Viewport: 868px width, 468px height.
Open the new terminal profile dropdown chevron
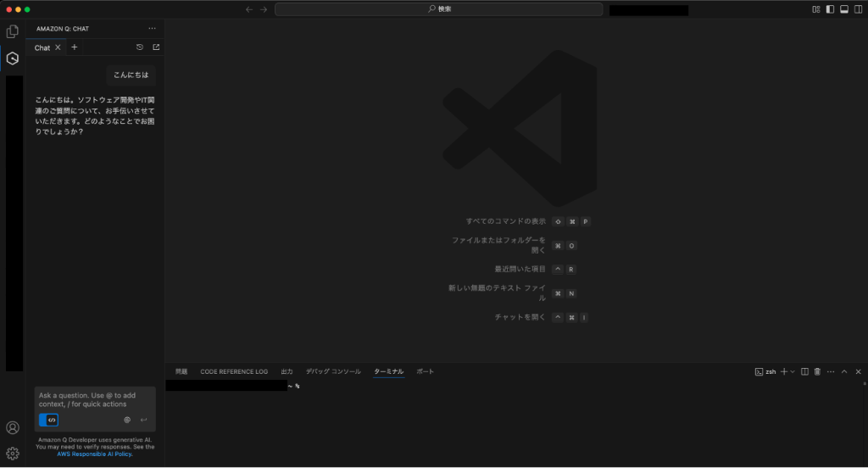coord(793,371)
